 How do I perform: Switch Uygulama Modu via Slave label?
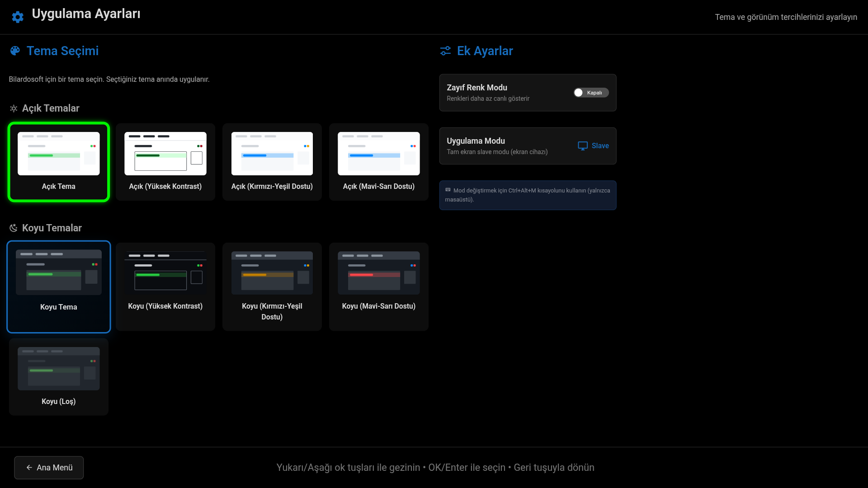tap(600, 146)
